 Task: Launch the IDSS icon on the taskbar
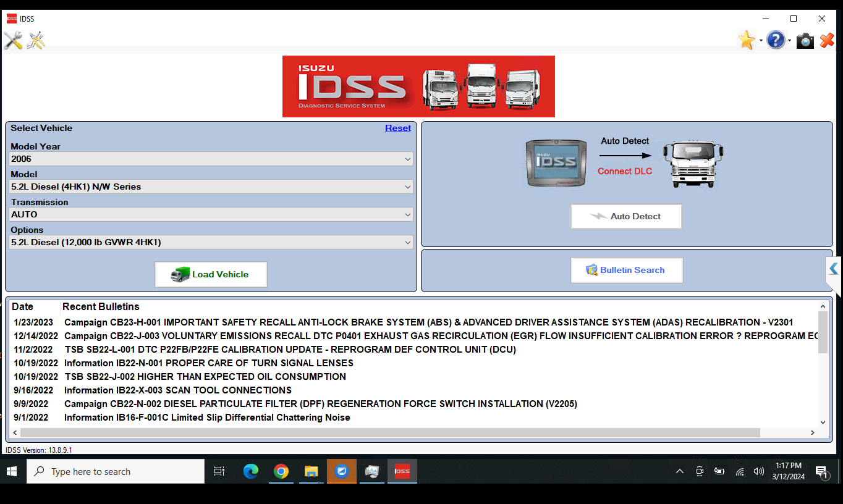[x=402, y=471]
